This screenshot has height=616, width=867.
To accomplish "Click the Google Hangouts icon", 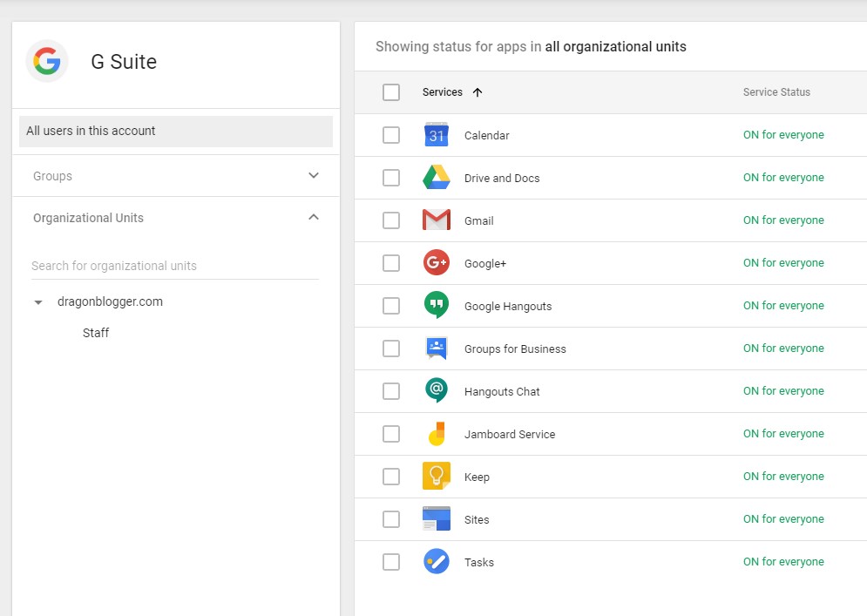I will 437,305.
